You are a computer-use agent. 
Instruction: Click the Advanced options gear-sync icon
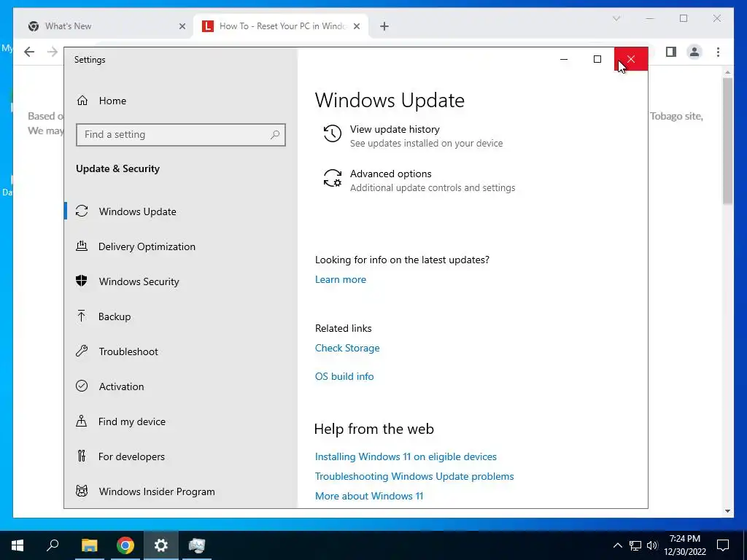[333, 178]
